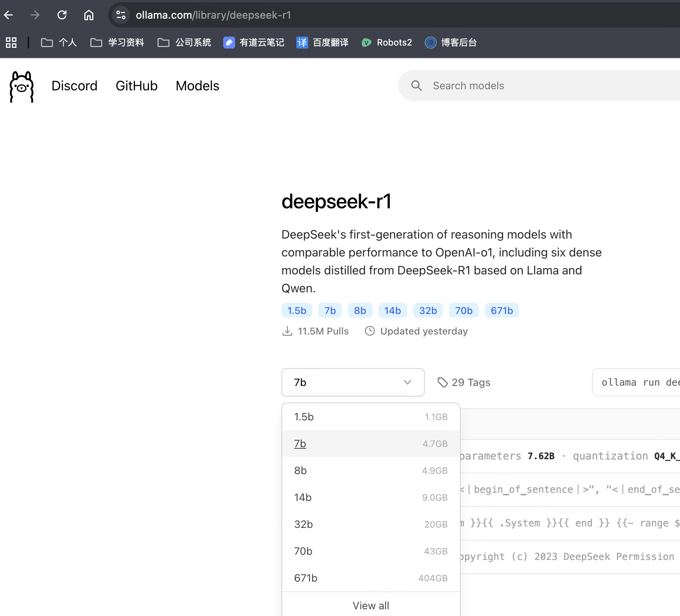The image size is (680, 616).
Task: Open the Robots2 bookmark
Action: pos(387,43)
